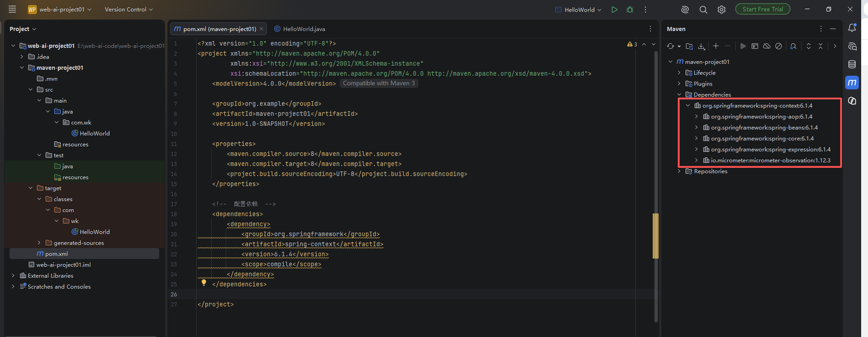Click yellow warning stripe on editor scrollbar
The image size is (868, 337).
pyautogui.click(x=655, y=236)
